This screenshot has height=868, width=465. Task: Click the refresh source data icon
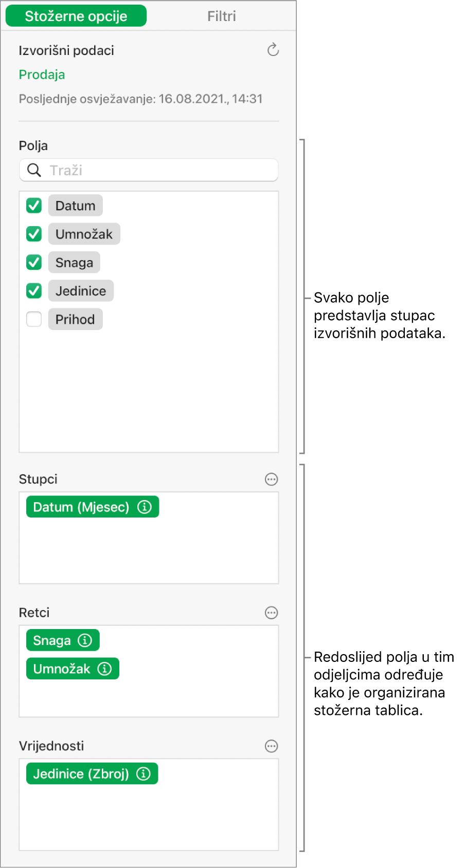(273, 50)
